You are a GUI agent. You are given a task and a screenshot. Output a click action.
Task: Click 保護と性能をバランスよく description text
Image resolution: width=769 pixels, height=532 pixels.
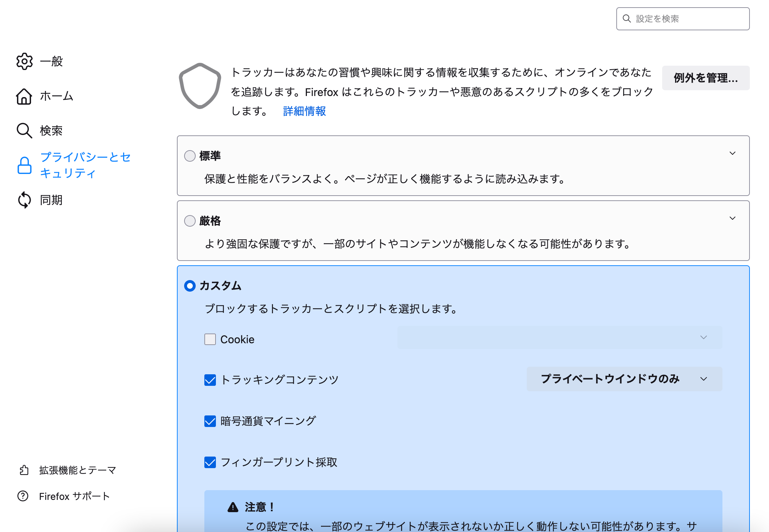[x=385, y=179]
